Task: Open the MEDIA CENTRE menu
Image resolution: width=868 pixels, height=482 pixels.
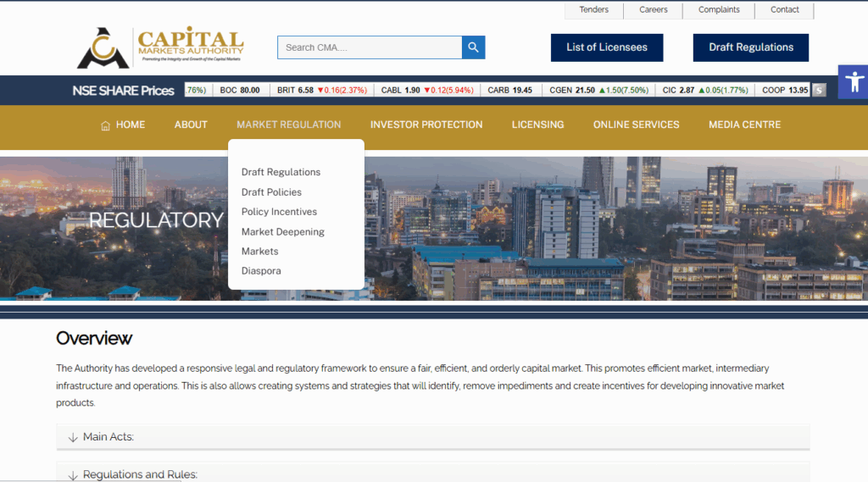Action: (744, 125)
